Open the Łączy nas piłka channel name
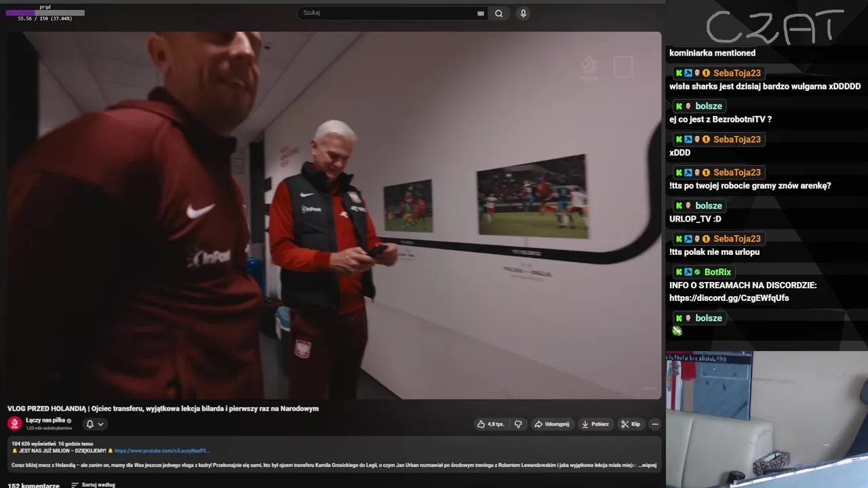Image resolution: width=868 pixels, height=488 pixels. point(45,420)
